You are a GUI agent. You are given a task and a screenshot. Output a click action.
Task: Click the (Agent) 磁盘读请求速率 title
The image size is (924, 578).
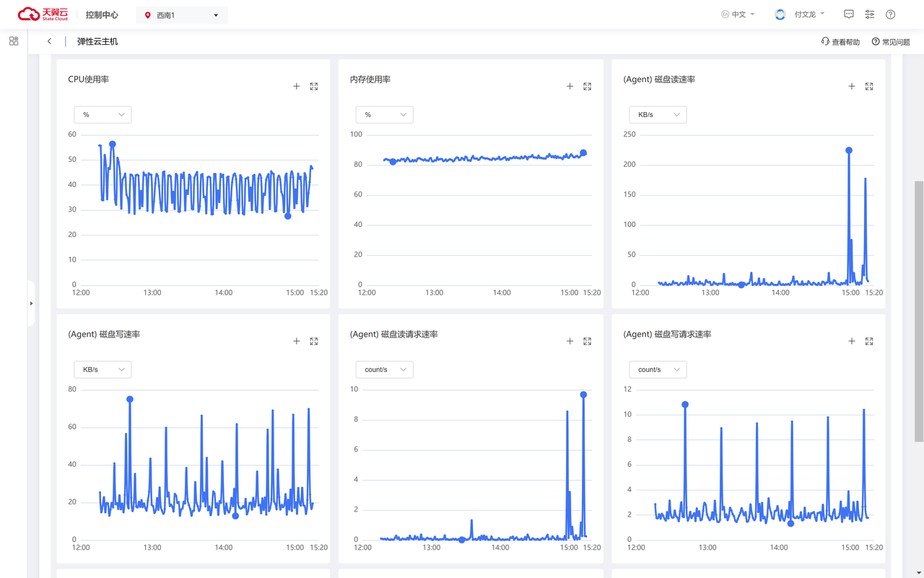click(x=394, y=335)
